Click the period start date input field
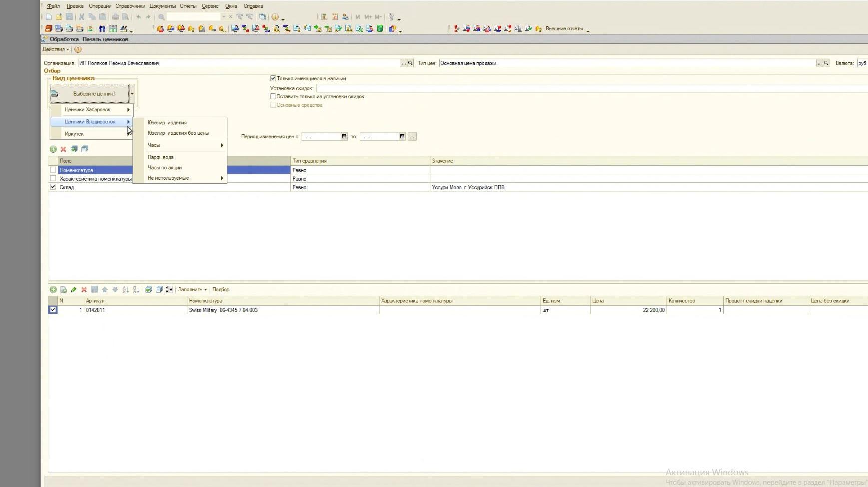This screenshot has width=868, height=487. tap(321, 136)
